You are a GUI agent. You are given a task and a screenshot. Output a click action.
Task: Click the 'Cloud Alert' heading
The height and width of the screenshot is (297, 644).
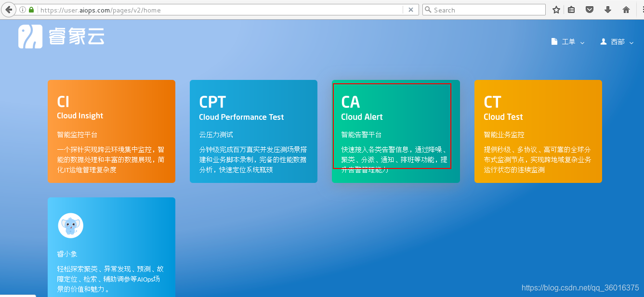pyautogui.click(x=362, y=117)
